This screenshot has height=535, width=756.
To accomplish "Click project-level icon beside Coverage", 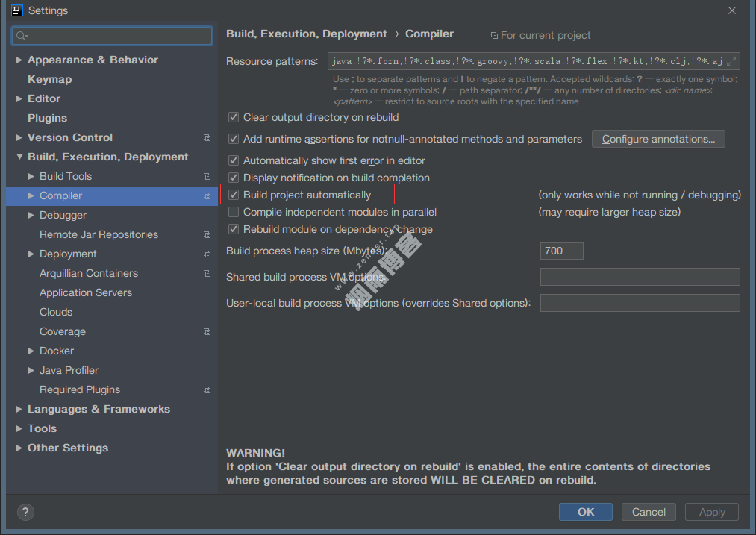I will coord(207,332).
